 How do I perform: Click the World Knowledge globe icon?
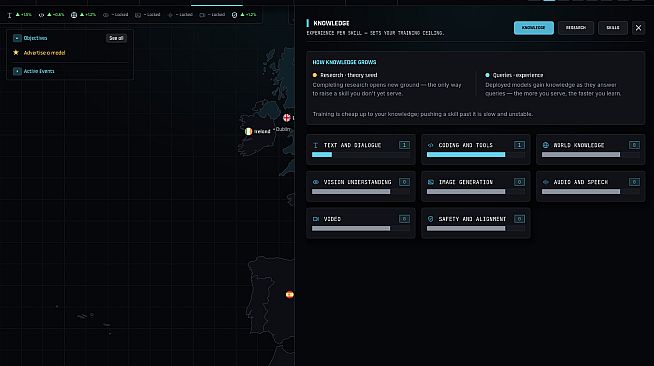(546, 145)
